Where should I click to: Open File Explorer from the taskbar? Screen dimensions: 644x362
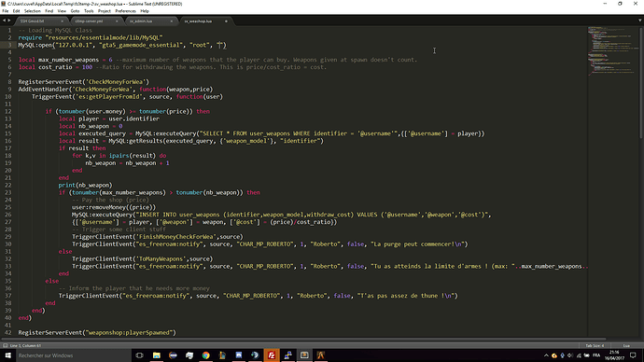157,355
